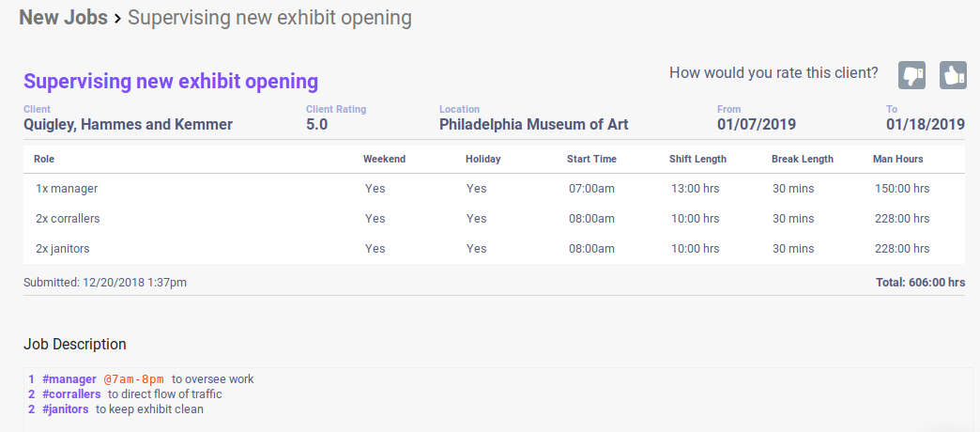
Task: Select the 2x corrallers role row
Action: (x=68, y=219)
